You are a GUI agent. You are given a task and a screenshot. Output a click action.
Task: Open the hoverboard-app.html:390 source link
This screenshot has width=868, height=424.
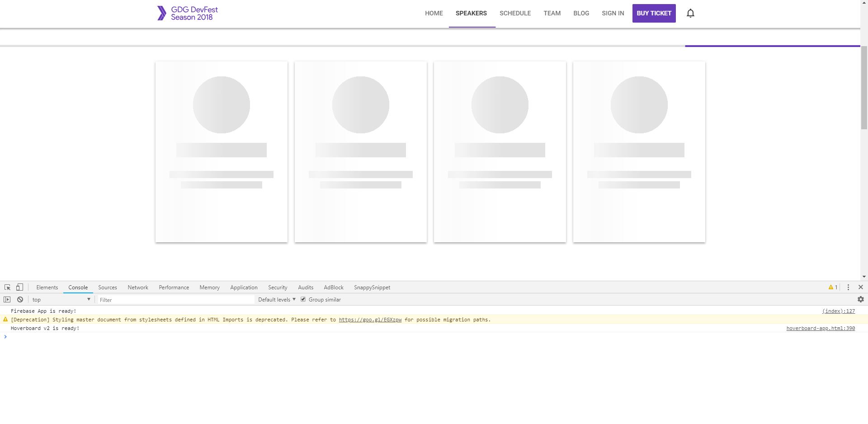(820, 328)
